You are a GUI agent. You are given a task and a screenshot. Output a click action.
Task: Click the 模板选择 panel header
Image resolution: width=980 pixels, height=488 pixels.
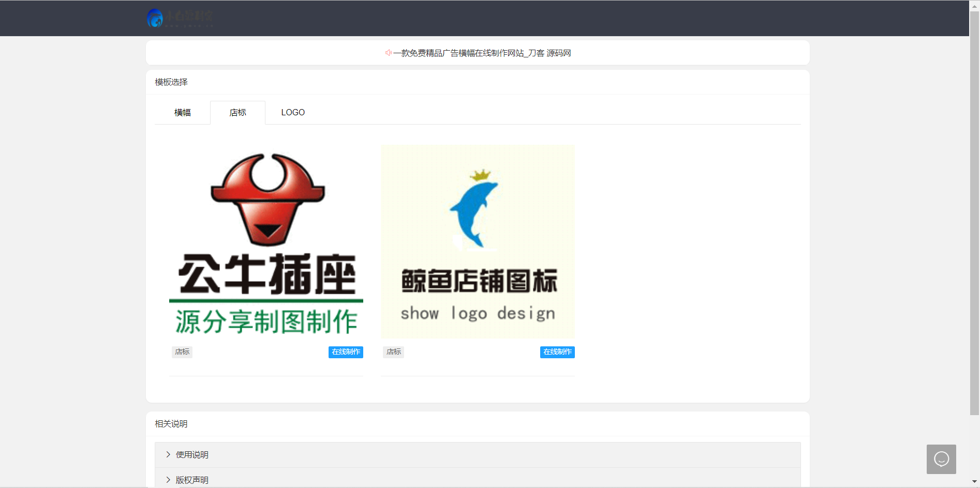pos(170,82)
